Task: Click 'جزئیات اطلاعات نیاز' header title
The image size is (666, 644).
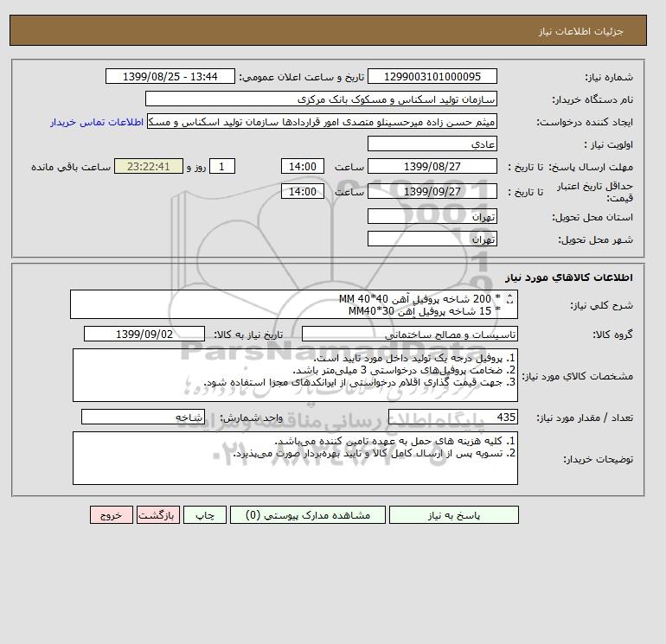Action: point(580,31)
